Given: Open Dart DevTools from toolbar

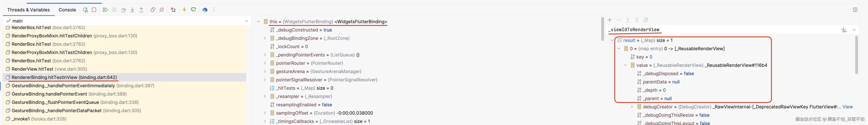Looking at the screenshot, I should coord(205,10).
